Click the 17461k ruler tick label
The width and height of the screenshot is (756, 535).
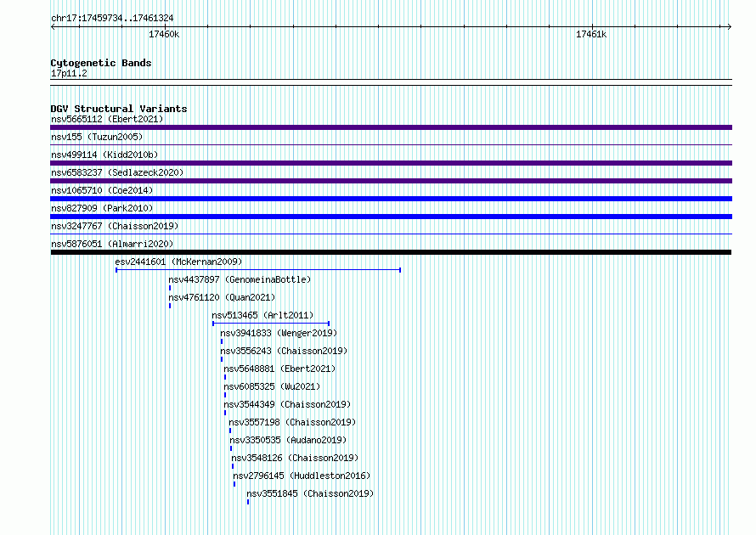[x=591, y=34]
